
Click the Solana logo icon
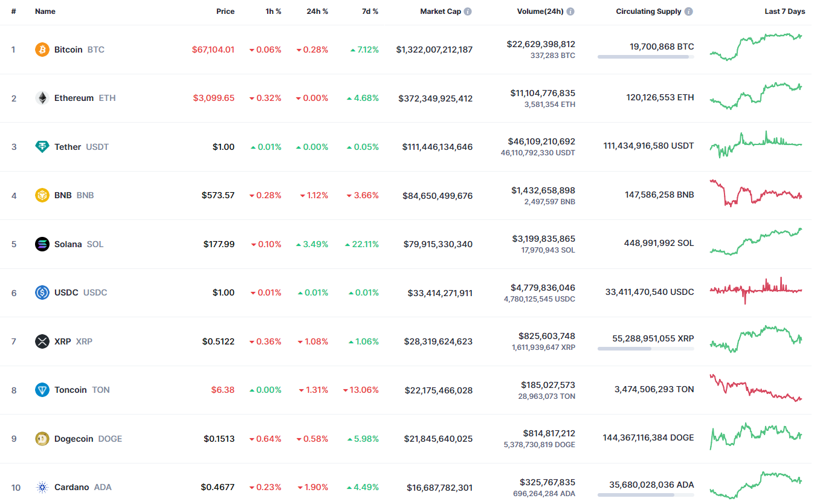pos(42,244)
